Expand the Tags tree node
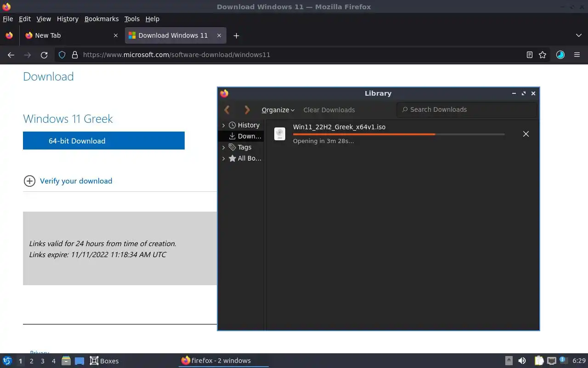The height and width of the screenshot is (368, 588). point(224,147)
